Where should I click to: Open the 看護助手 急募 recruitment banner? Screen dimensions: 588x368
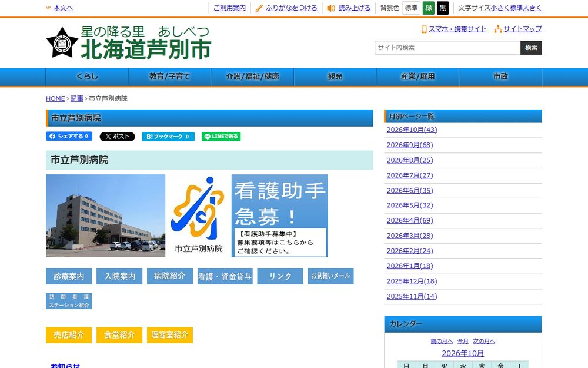[280, 216]
